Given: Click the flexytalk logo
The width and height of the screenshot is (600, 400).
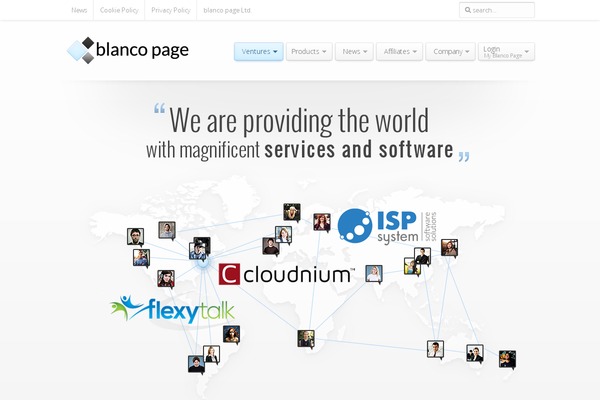Looking at the screenshot, I should coord(172,309).
